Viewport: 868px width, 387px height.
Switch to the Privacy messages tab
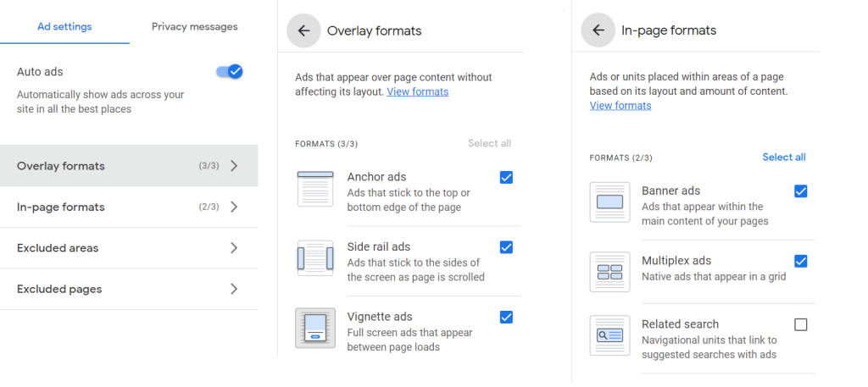195,26
